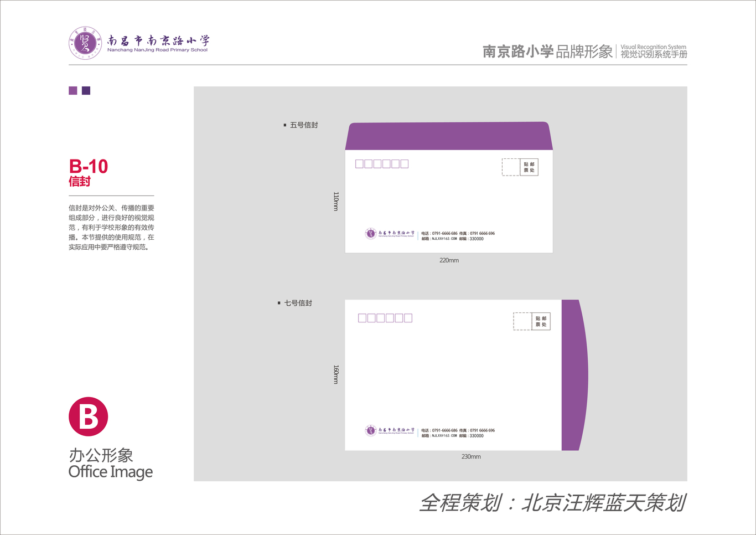The image size is (756, 535).
Task: Click the Visual Recognition System text
Action: click(653, 47)
